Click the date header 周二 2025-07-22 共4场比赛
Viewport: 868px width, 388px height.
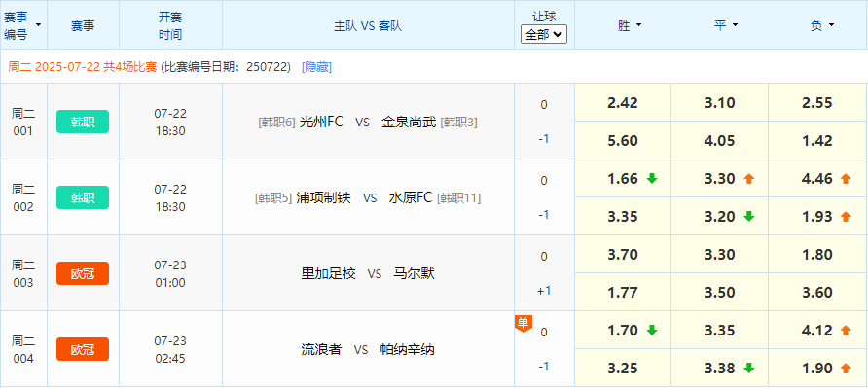point(83,67)
